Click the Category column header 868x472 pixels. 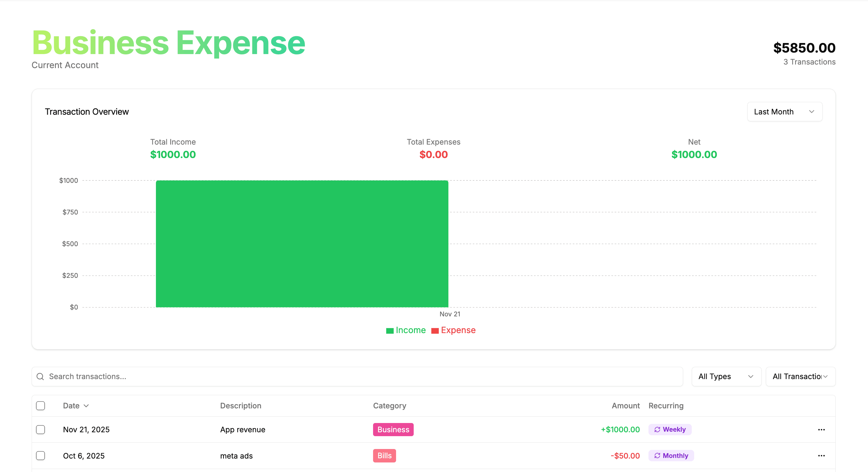coord(389,406)
